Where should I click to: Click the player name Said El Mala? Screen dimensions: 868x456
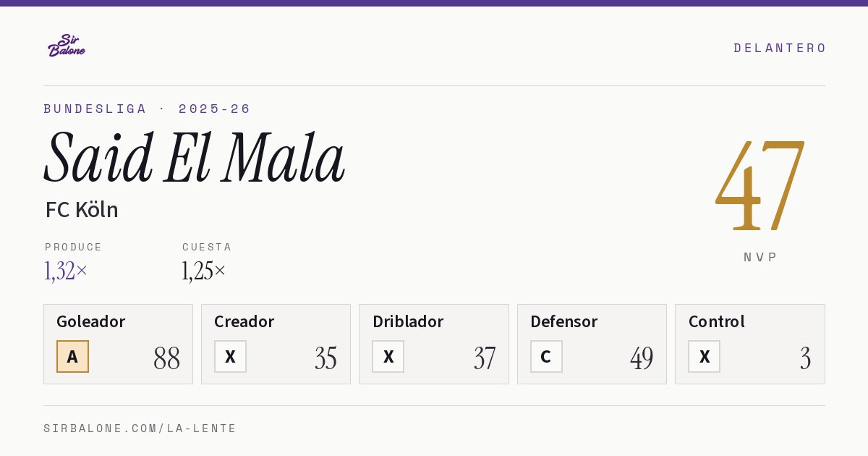194,157
